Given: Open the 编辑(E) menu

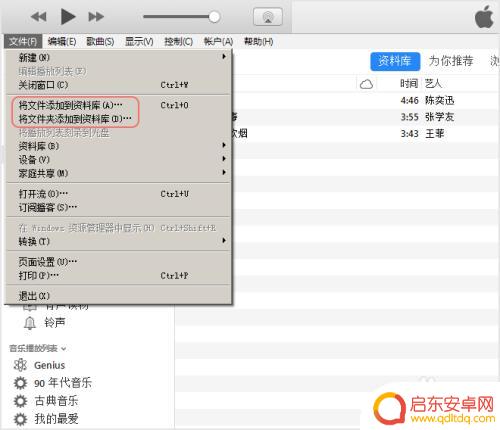Looking at the screenshot, I should [62, 41].
